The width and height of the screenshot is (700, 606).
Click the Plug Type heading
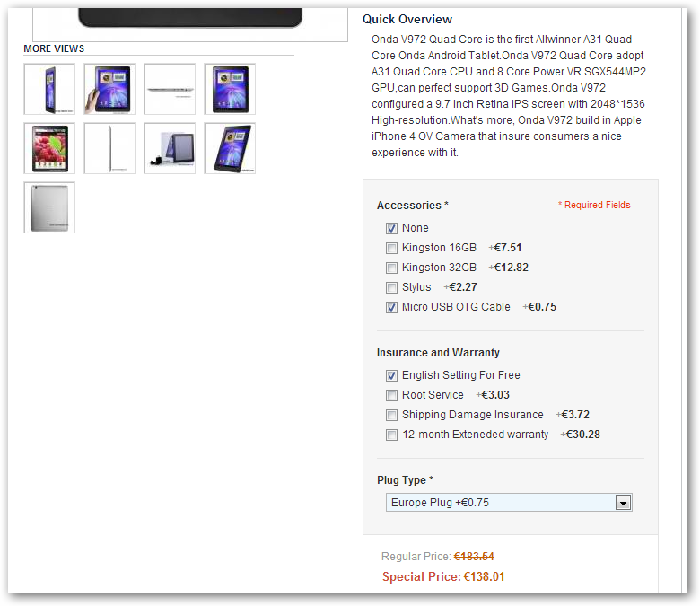click(405, 480)
